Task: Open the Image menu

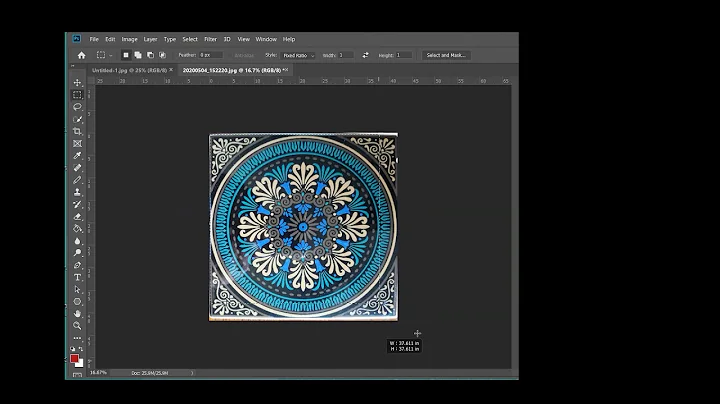Action: [x=129, y=39]
